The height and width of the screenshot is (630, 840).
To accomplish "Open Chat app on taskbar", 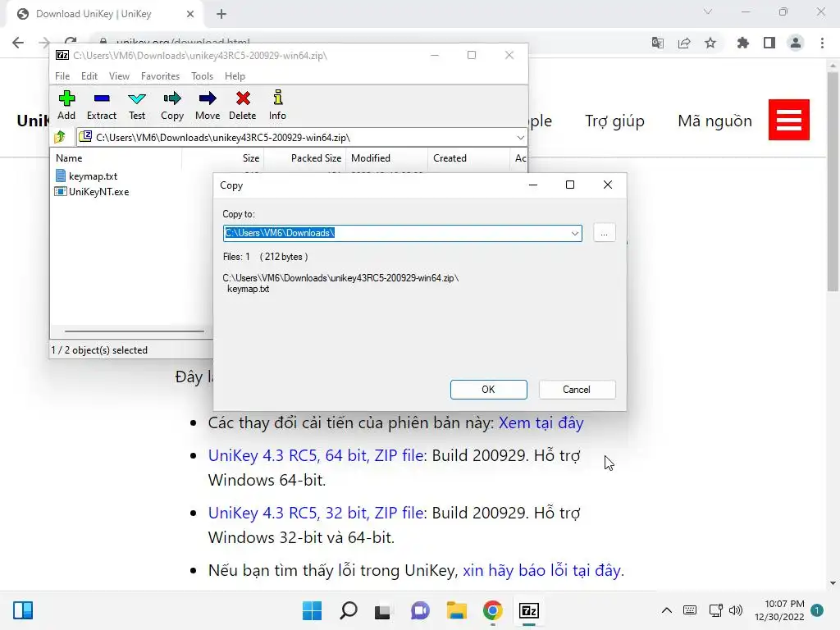I will (420, 610).
